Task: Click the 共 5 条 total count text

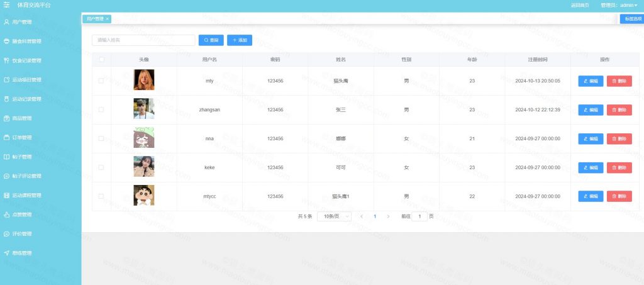Action: (305, 216)
